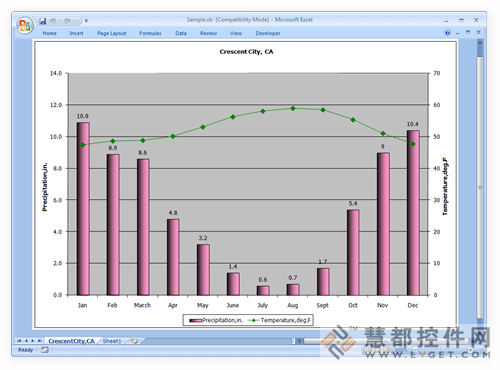Switch to the Page Layout tab
This screenshot has height=370, width=500.
coord(112,33)
